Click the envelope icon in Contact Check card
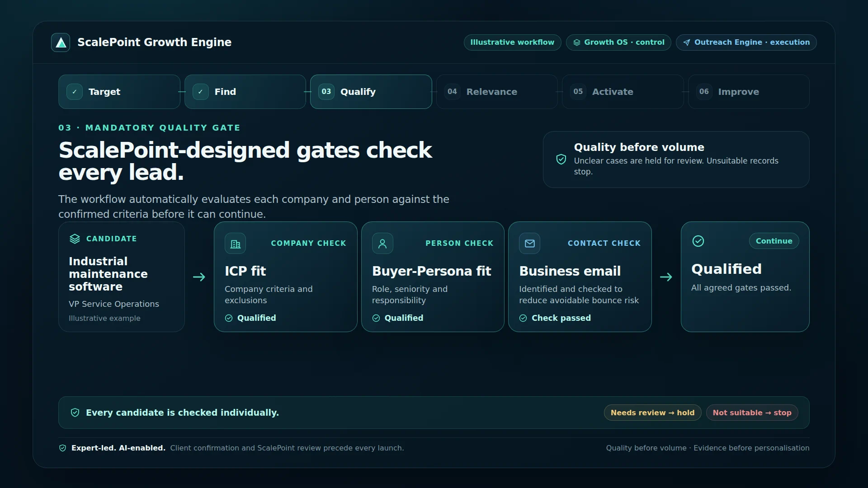 point(530,244)
